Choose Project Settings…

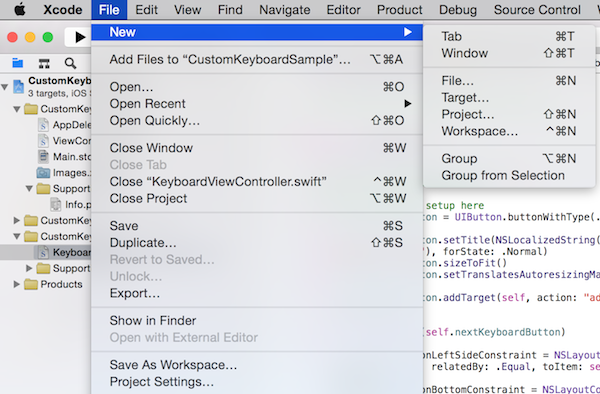(x=257, y=382)
